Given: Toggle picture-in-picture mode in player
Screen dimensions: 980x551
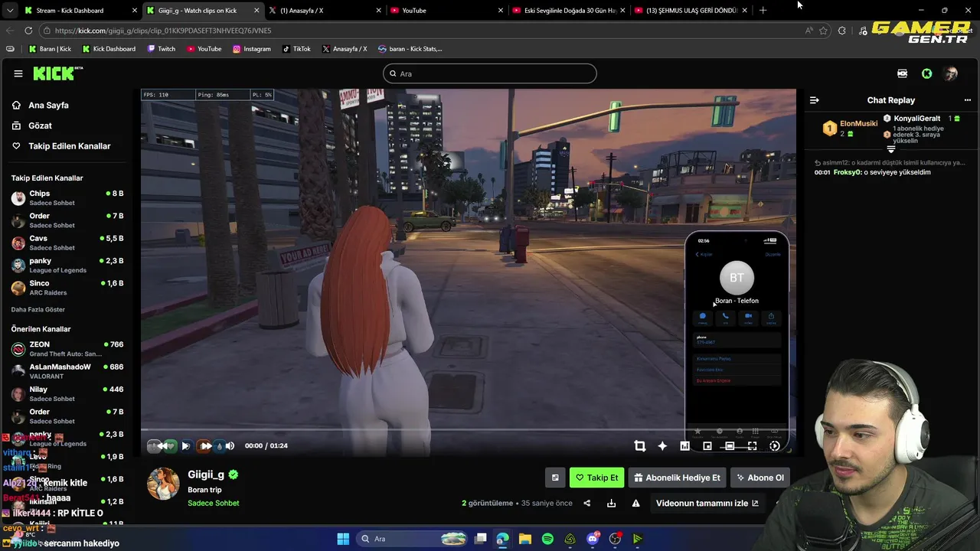Looking at the screenshot, I should tap(707, 445).
